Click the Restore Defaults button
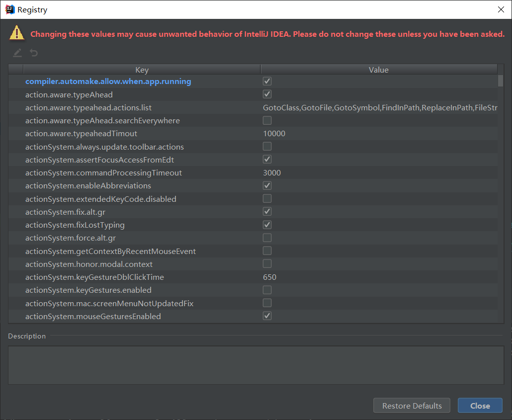The width and height of the screenshot is (512, 420). coord(412,406)
